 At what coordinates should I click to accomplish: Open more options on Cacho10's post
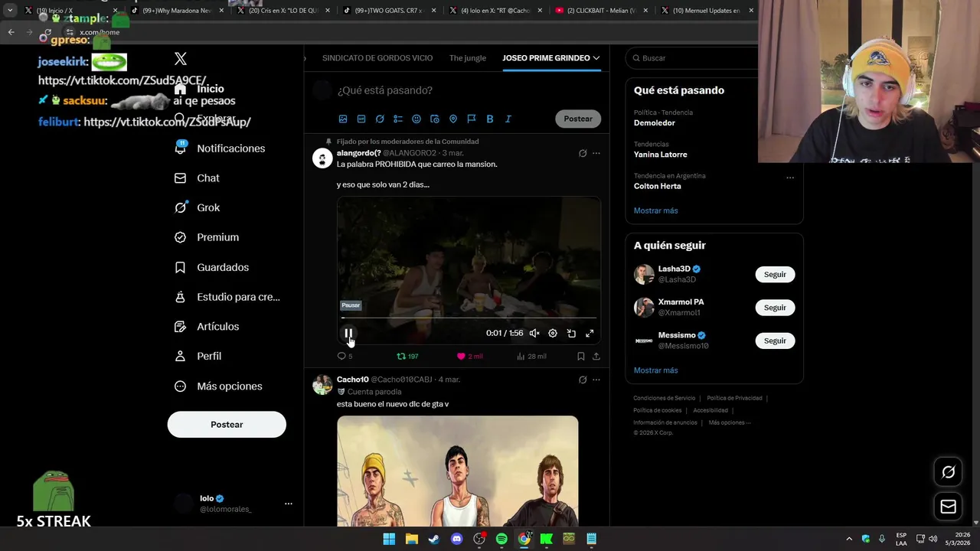[x=596, y=380]
